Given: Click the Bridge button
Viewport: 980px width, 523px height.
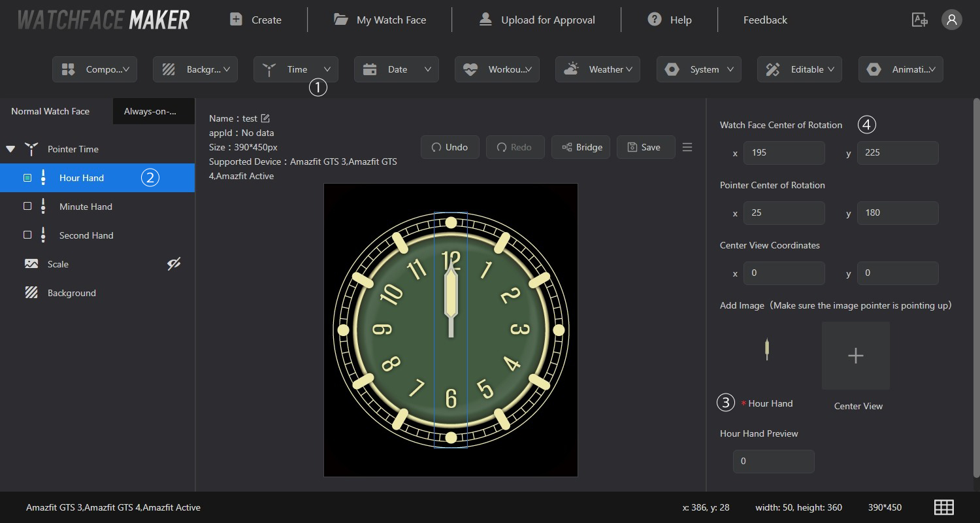Looking at the screenshot, I should (581, 147).
